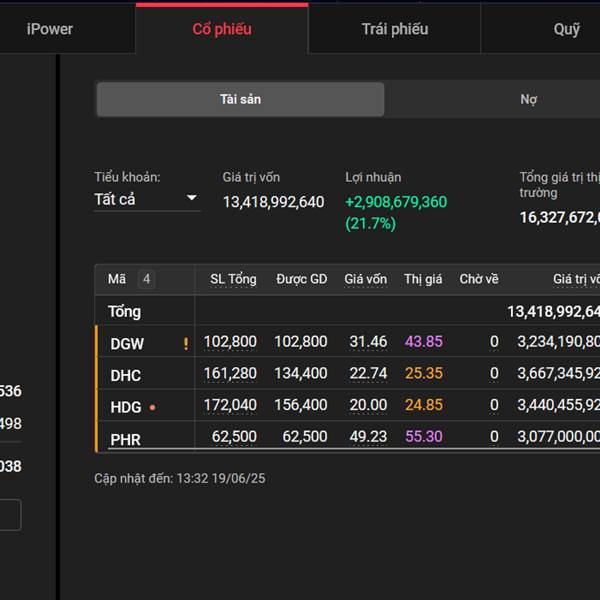Click DHC cost price 22.74
Screen dimensions: 600x600
tap(368, 373)
